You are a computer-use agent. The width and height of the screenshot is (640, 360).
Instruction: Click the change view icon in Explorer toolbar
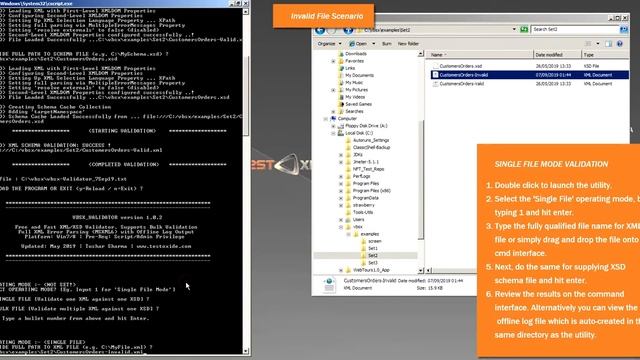coord(588,44)
